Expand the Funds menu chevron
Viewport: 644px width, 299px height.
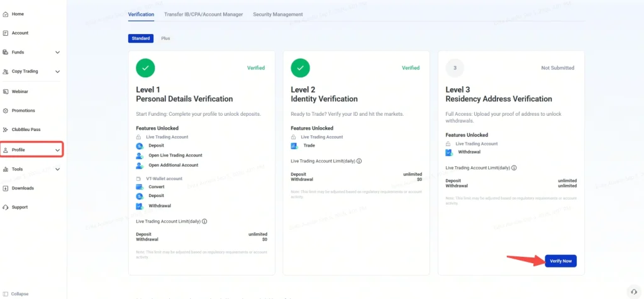57,53
